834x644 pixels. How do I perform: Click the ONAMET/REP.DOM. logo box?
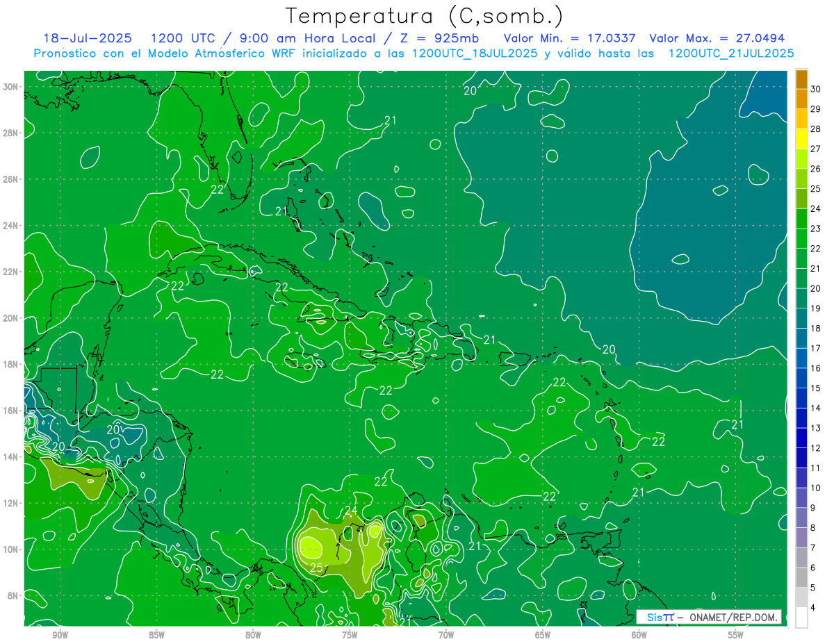(708, 617)
